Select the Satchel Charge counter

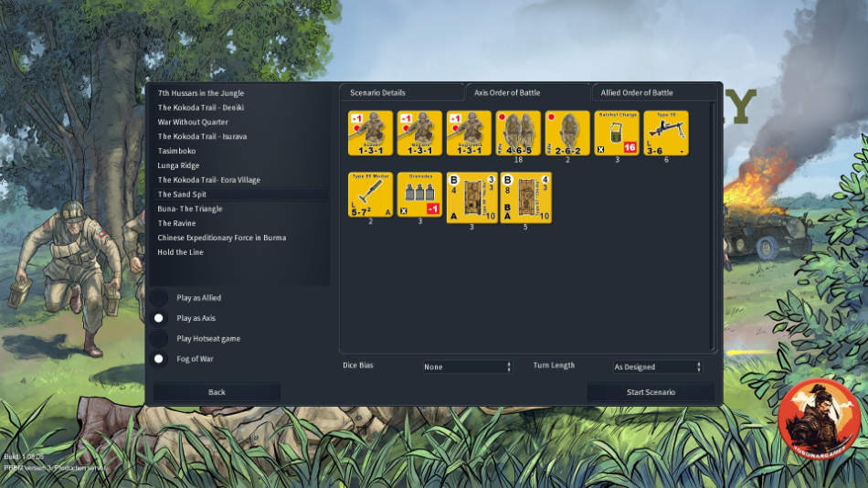tap(617, 133)
